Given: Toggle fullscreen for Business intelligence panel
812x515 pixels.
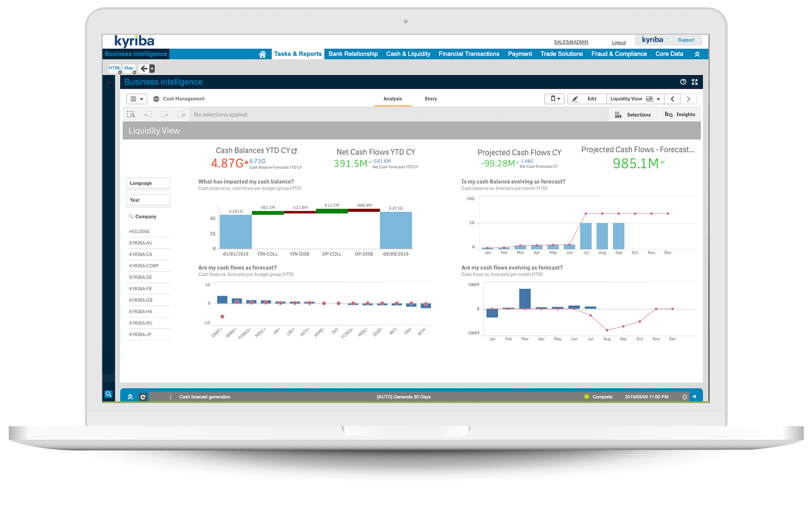Looking at the screenshot, I should click(x=695, y=82).
